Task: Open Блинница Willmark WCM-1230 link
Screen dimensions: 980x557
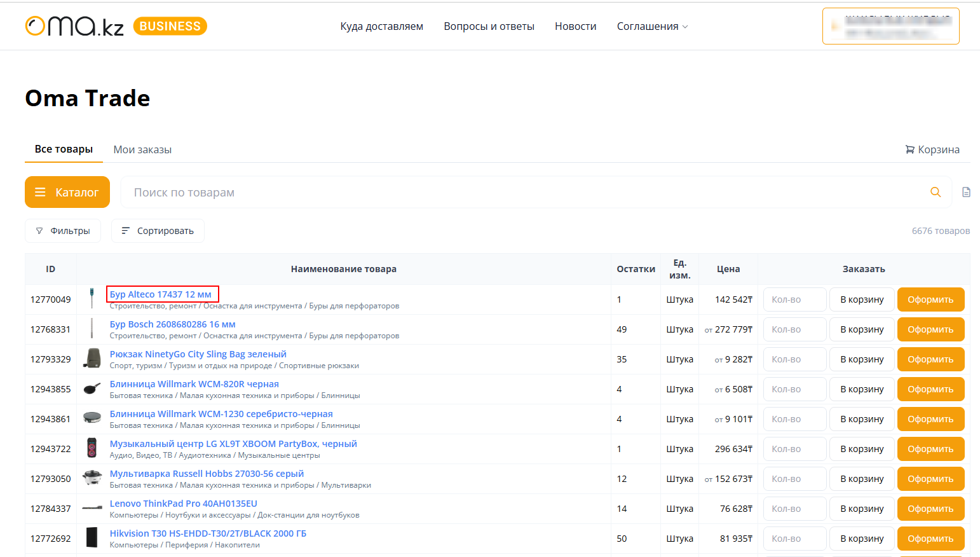Action: 221,414
